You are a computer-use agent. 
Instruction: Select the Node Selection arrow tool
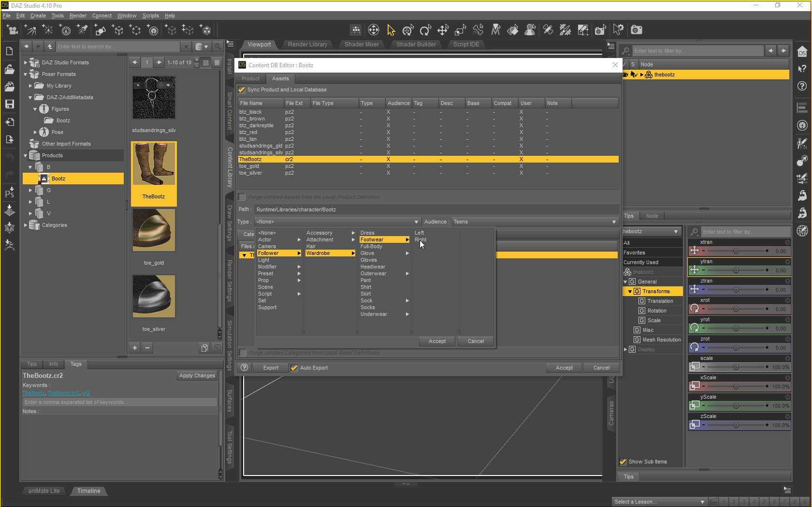[x=391, y=30]
